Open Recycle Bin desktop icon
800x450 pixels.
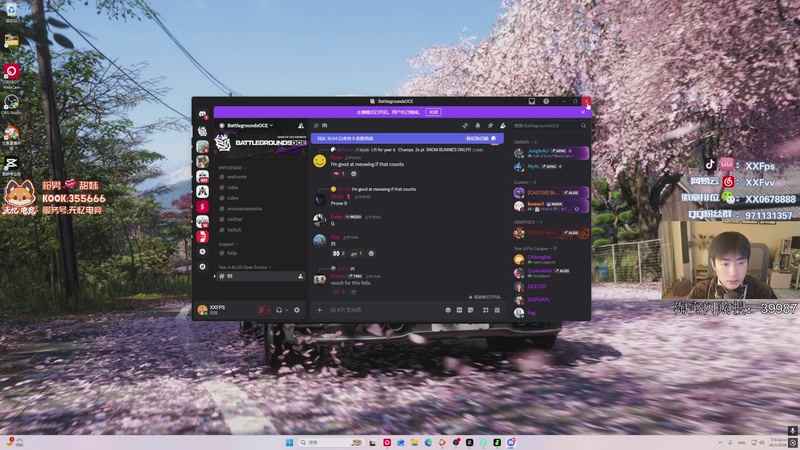click(11, 13)
